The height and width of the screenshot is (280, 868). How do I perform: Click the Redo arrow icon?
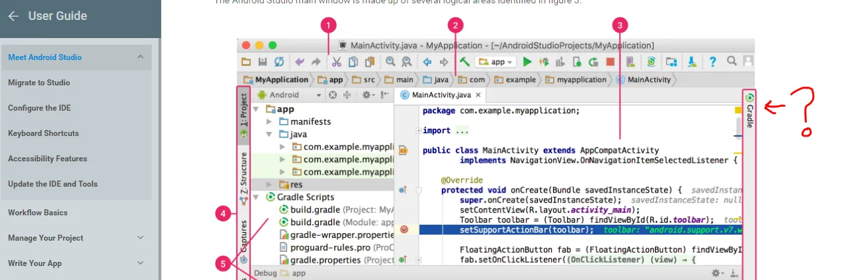click(x=316, y=62)
